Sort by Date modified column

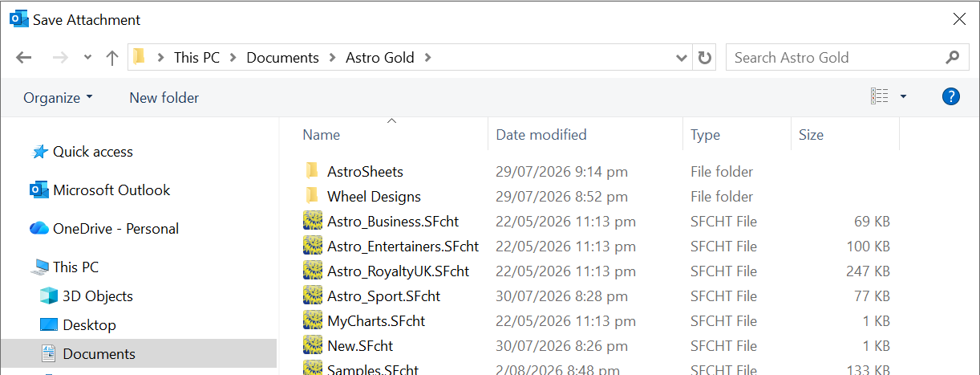(x=541, y=135)
